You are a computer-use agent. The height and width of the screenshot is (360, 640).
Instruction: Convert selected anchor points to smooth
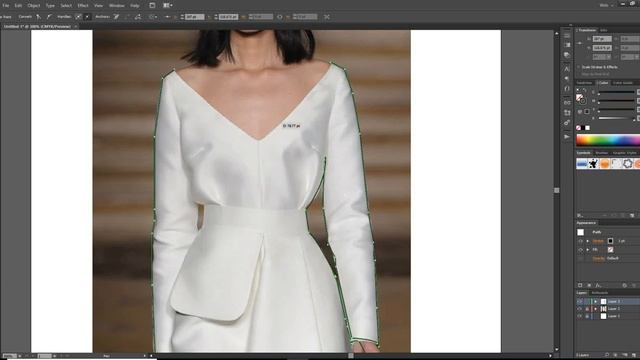click(49, 17)
